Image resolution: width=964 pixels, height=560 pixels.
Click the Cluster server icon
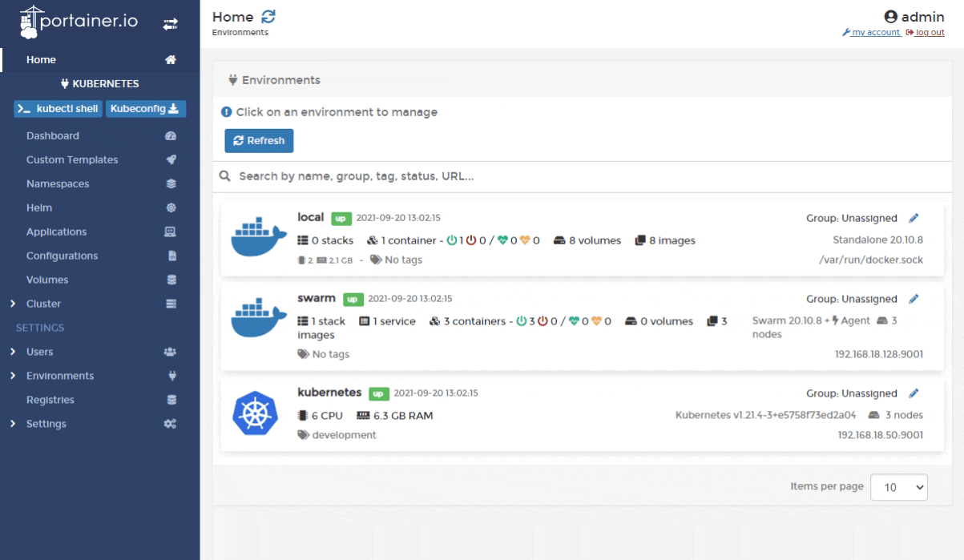pyautogui.click(x=171, y=304)
